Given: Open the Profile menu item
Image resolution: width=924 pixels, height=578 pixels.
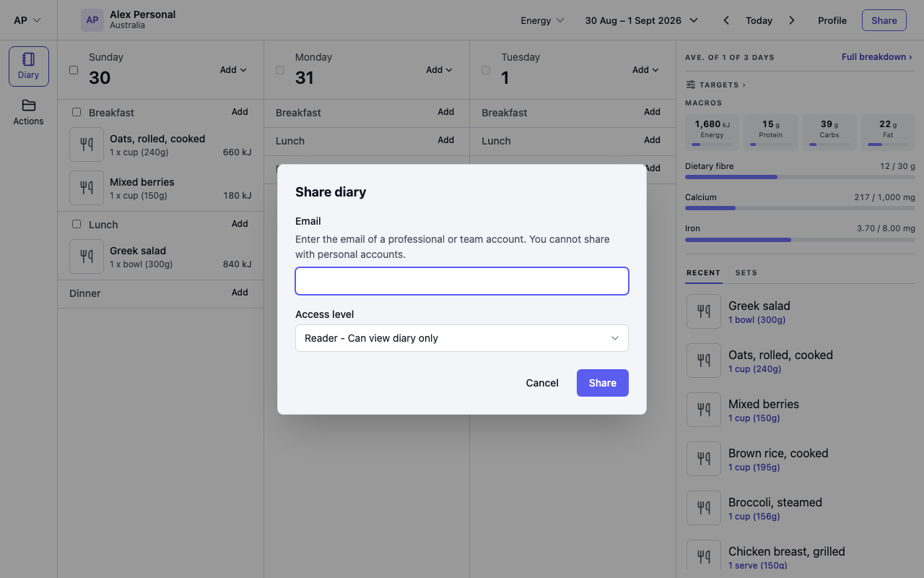Looking at the screenshot, I should click(x=832, y=20).
